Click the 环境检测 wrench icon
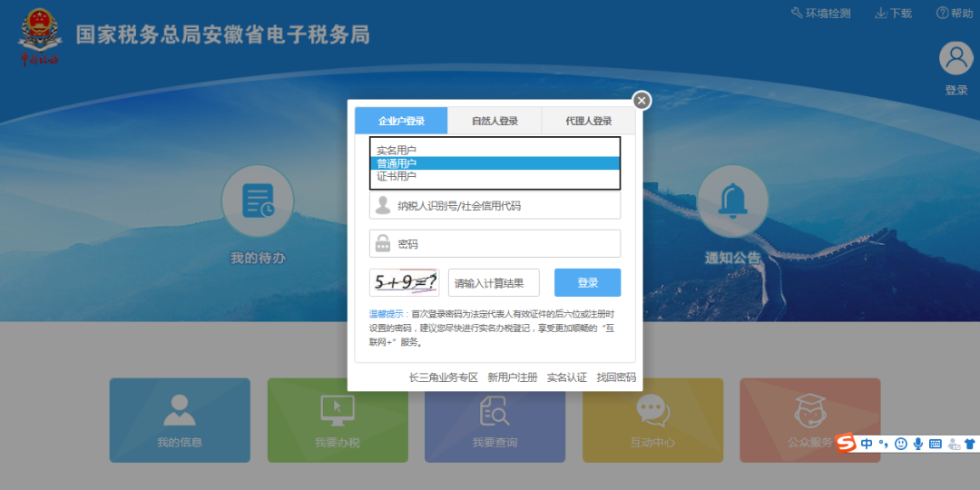The height and width of the screenshot is (490, 980). pyautogui.click(x=797, y=13)
